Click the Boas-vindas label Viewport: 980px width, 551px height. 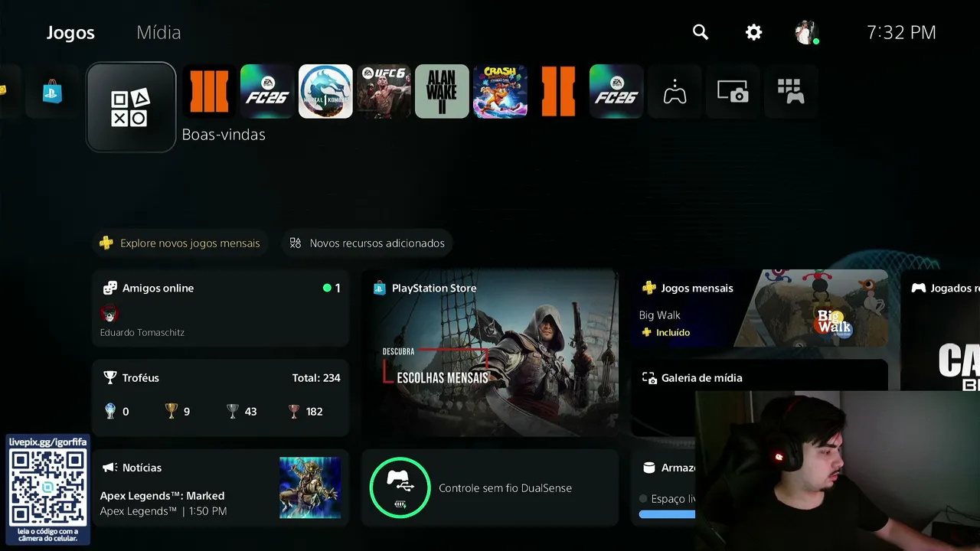pyautogui.click(x=224, y=135)
